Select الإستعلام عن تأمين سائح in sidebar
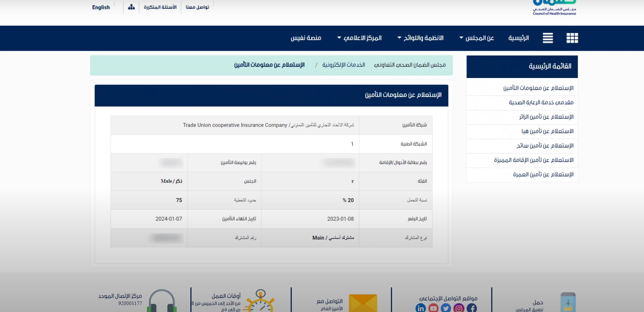 [522, 146]
